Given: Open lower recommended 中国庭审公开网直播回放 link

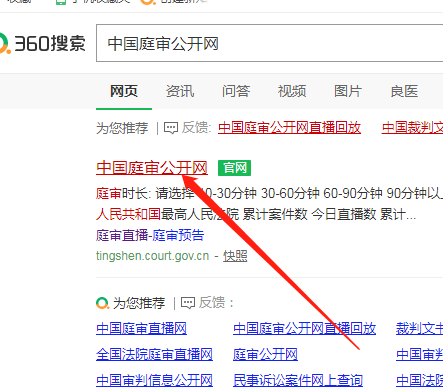Looking at the screenshot, I should point(305,329).
